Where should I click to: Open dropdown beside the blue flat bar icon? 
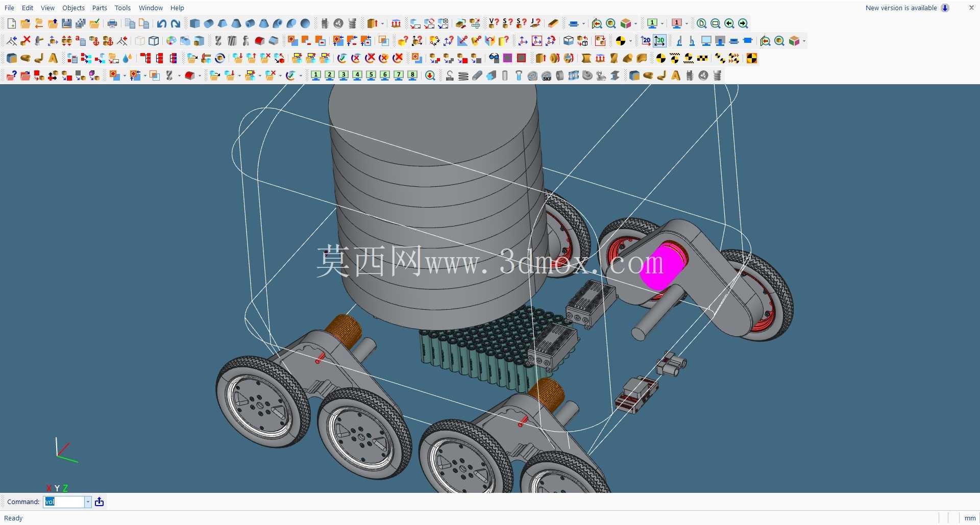click(x=583, y=23)
